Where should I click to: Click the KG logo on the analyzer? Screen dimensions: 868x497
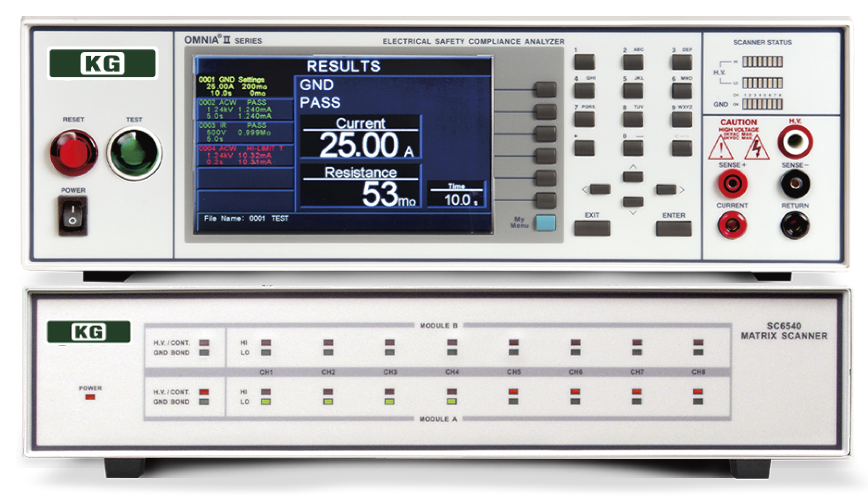click(102, 63)
